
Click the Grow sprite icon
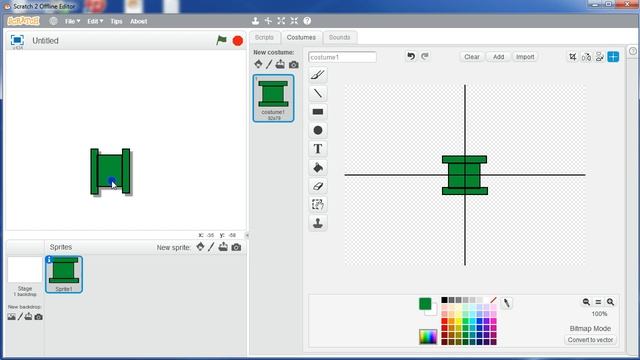[x=281, y=21]
